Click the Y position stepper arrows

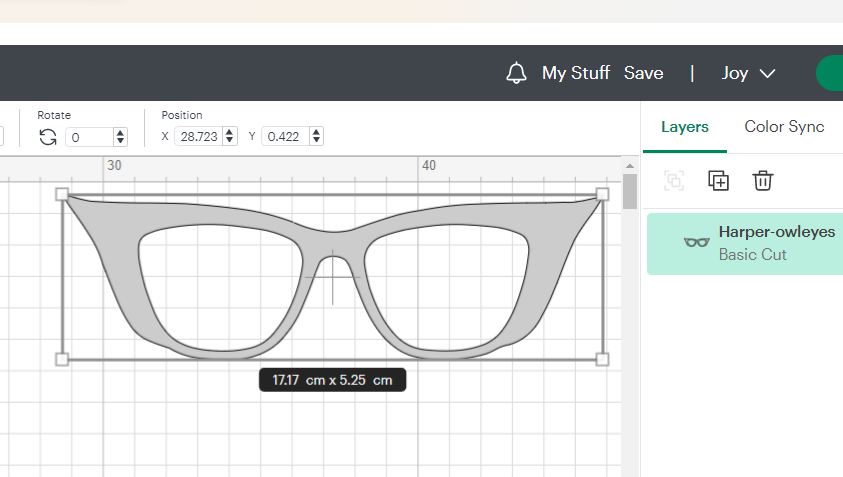pos(316,136)
